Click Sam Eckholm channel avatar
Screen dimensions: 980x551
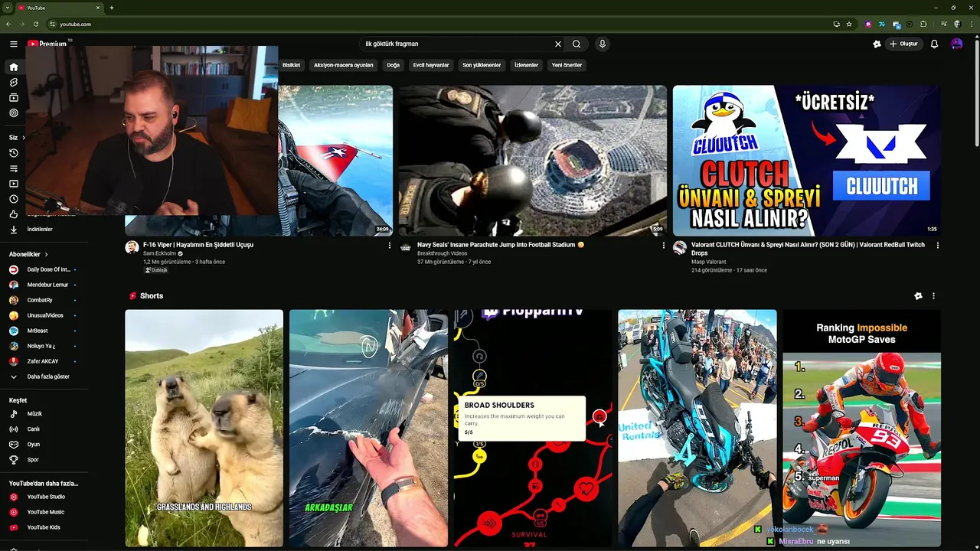tap(132, 247)
